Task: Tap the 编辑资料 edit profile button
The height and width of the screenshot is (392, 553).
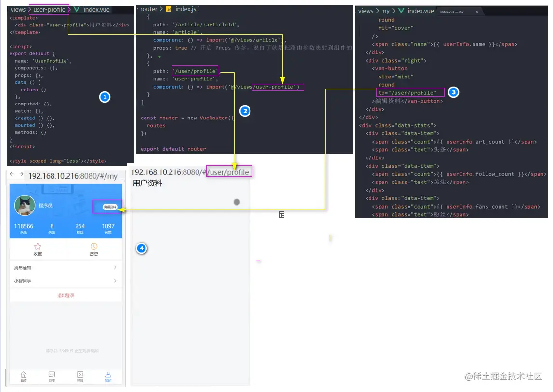Action: pyautogui.click(x=110, y=207)
